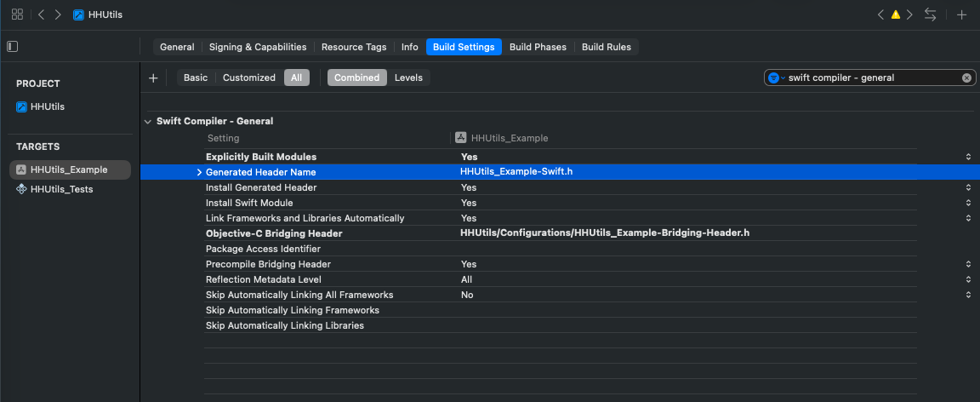Select the HHUtils_Tests target

click(x=61, y=189)
